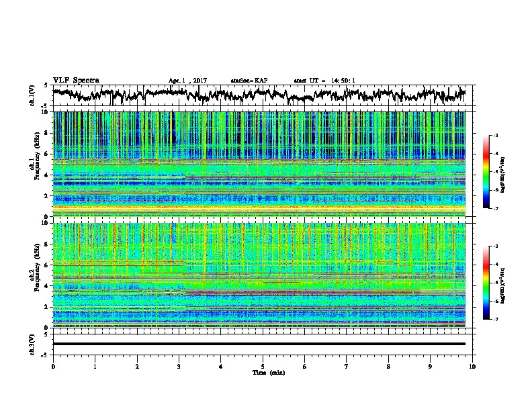The width and height of the screenshot is (532, 411).
Task: Click time axis tick label "9"
Action: (430, 367)
